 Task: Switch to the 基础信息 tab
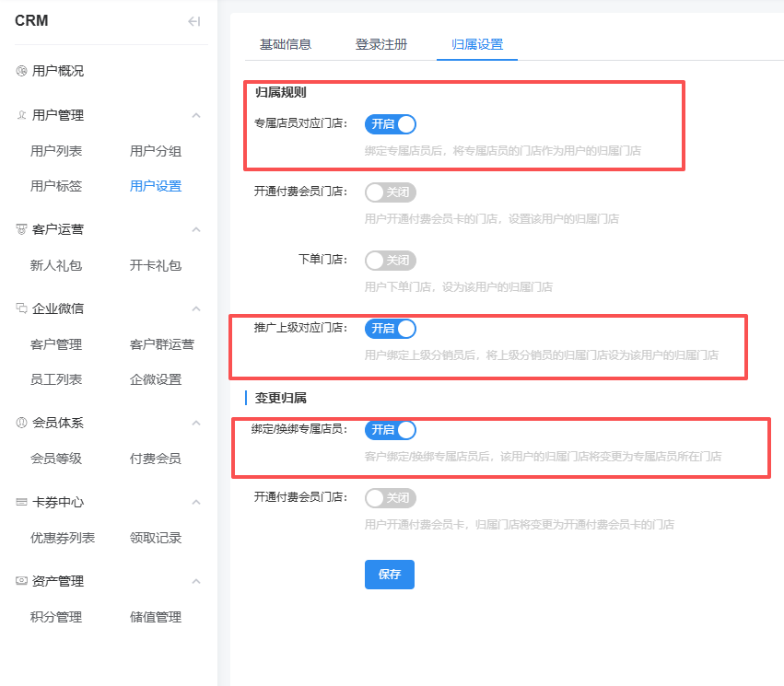click(x=286, y=44)
